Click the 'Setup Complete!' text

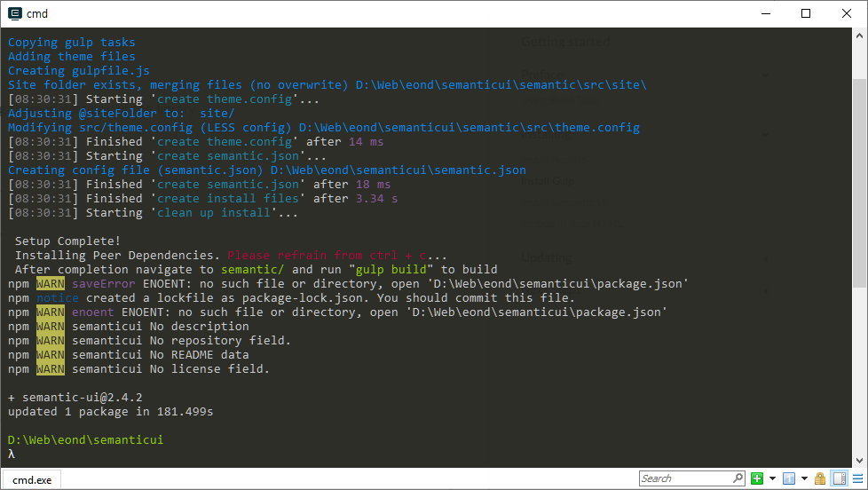[x=67, y=241]
